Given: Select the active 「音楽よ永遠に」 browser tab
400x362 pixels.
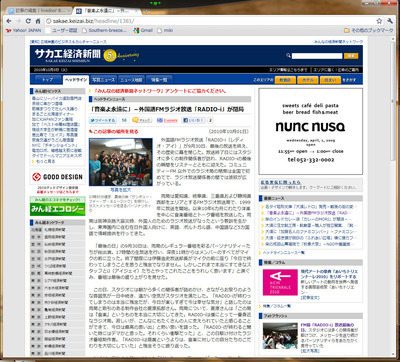Looking at the screenshot, I should pyautogui.click(x=106, y=11).
